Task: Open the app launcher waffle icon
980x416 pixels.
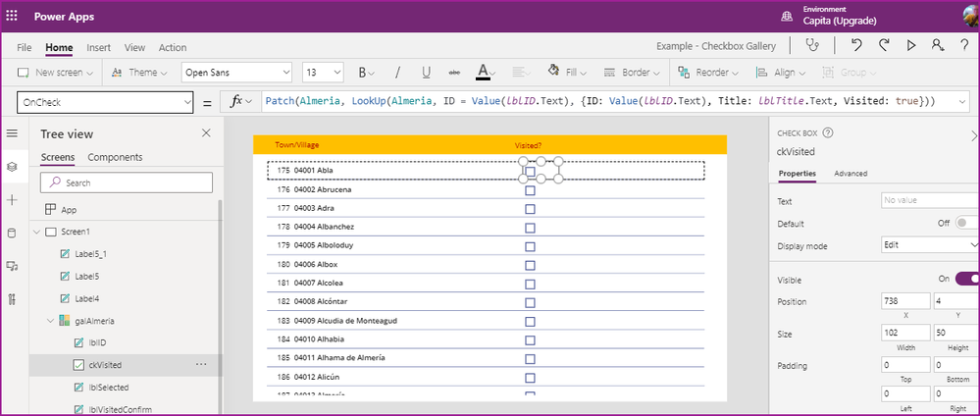Action: 13,18
